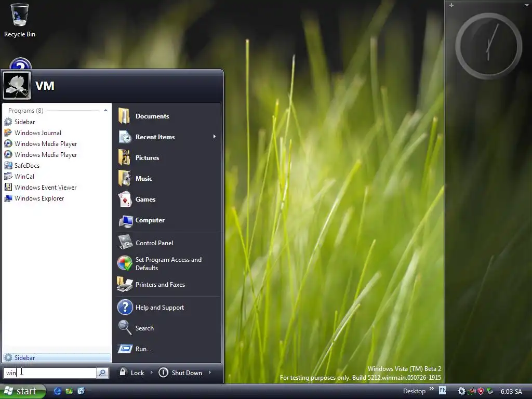
Task: Open the Sidebar entry under Programs heading
Action: coord(57,122)
